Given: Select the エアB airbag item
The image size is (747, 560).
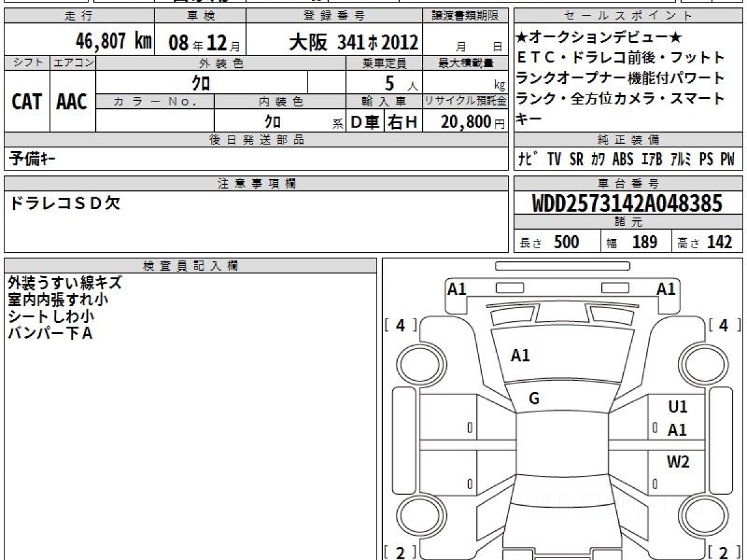Looking at the screenshot, I should pyautogui.click(x=652, y=159).
